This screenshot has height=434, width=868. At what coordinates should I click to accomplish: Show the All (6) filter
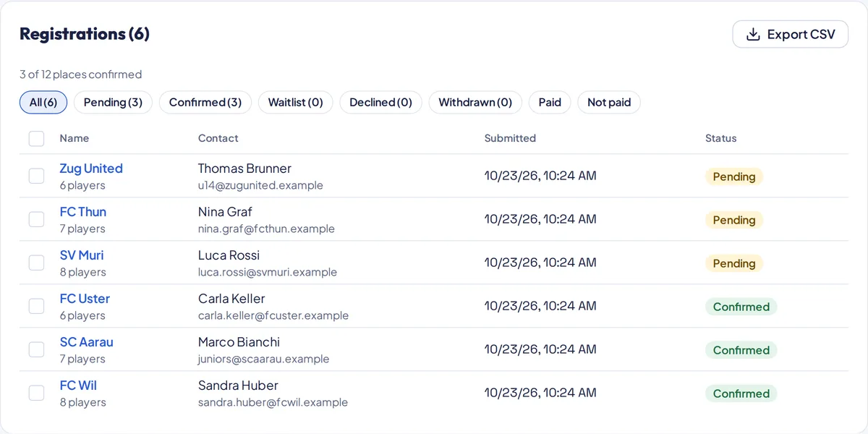[43, 102]
